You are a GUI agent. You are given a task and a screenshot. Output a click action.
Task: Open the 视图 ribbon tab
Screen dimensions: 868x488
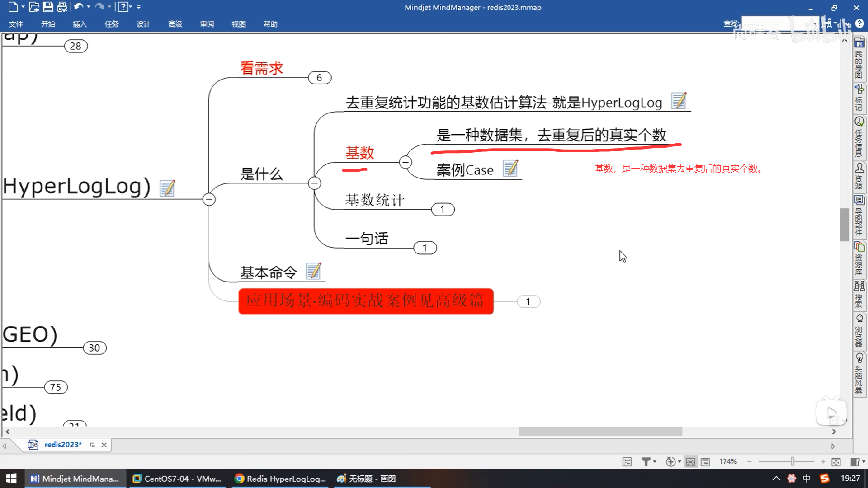coord(238,24)
